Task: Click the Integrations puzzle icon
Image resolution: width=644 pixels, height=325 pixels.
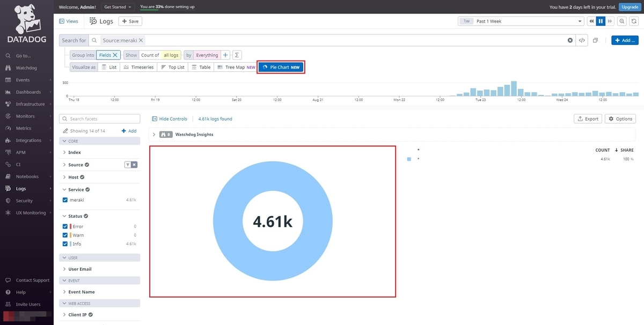Action: point(8,141)
